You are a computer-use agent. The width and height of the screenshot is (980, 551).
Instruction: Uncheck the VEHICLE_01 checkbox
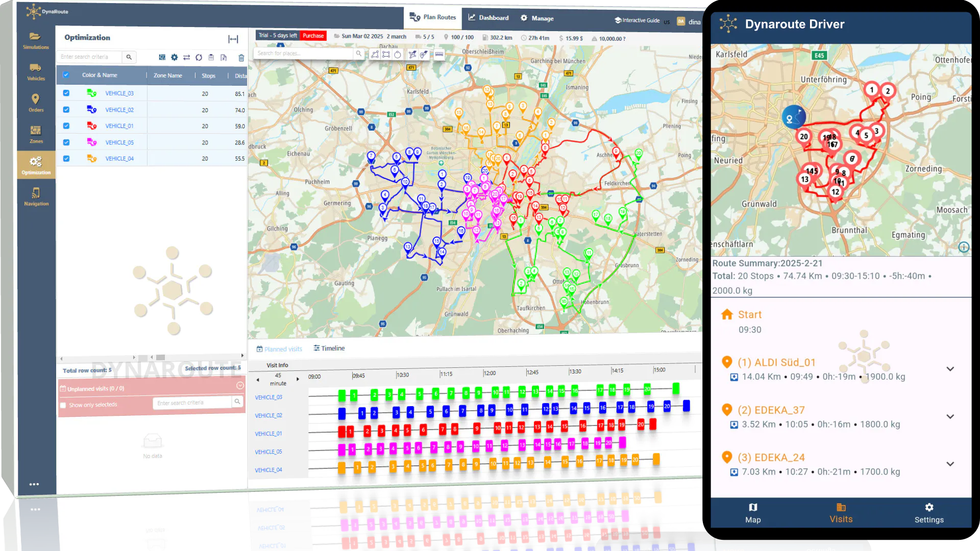tap(66, 126)
